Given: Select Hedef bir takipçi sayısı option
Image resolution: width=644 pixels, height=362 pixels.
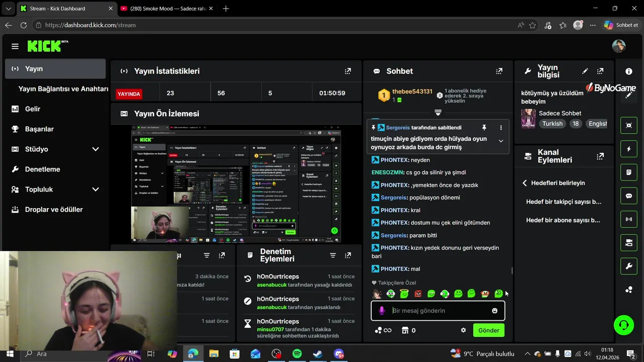Looking at the screenshot, I should click(x=564, y=202).
